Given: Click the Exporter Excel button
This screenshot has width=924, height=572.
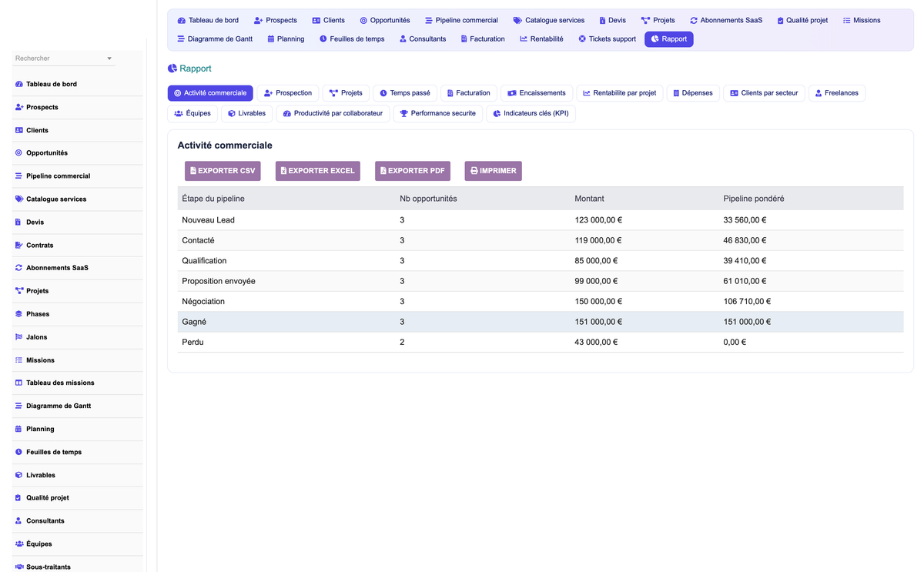Looking at the screenshot, I should tap(318, 171).
